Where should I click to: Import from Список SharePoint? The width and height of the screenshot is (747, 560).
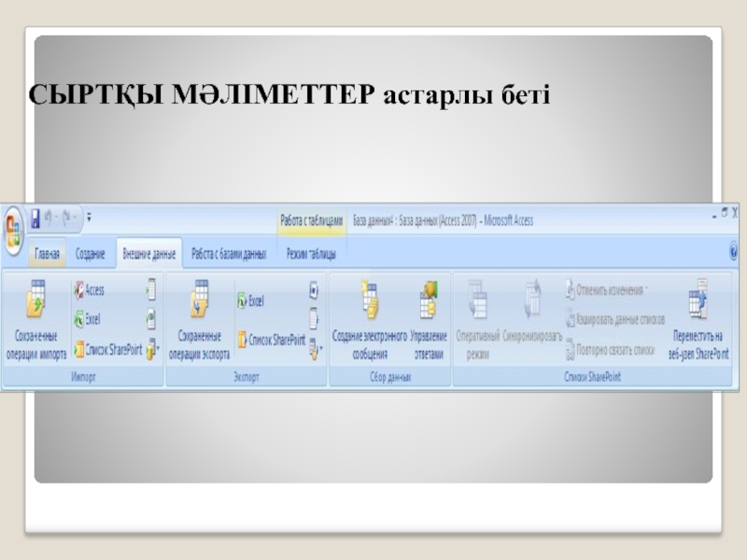point(108,349)
